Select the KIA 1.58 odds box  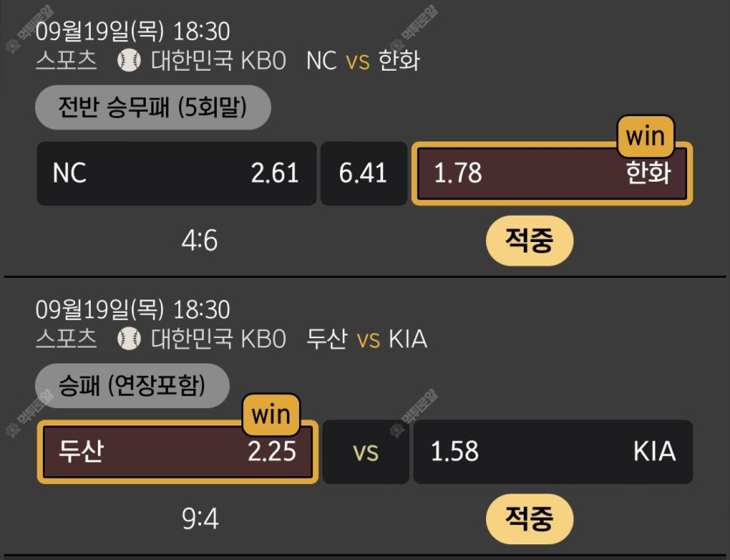point(553,452)
